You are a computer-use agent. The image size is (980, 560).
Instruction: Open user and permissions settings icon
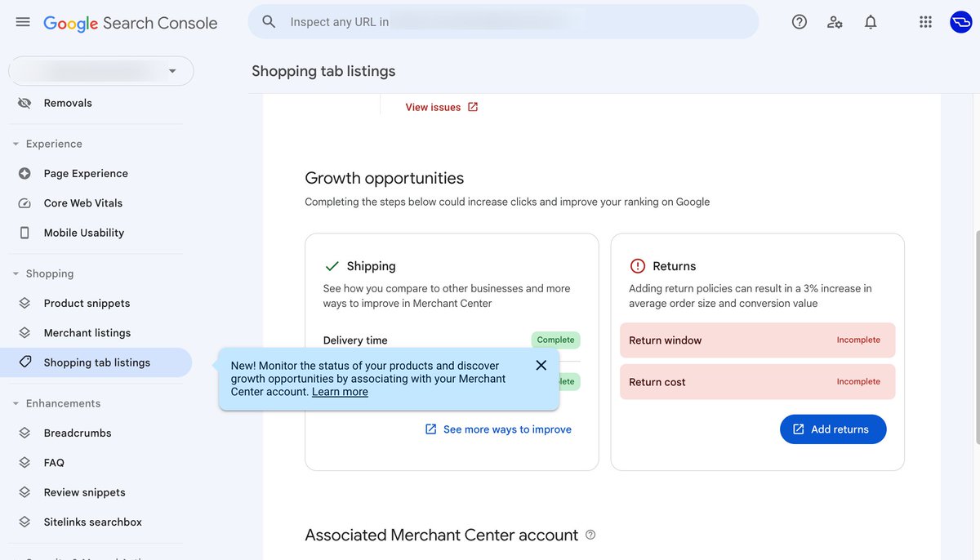point(835,22)
